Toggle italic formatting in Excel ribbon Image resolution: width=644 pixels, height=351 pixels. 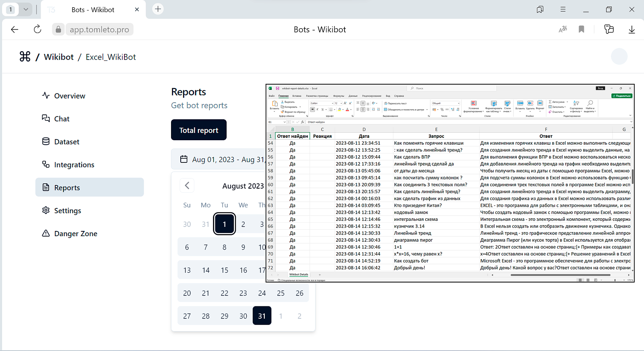point(317,109)
